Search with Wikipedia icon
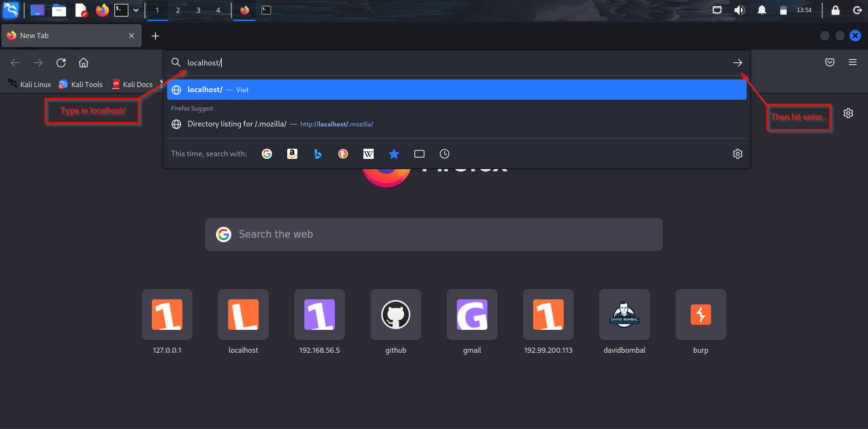868x429 pixels. pyautogui.click(x=368, y=153)
